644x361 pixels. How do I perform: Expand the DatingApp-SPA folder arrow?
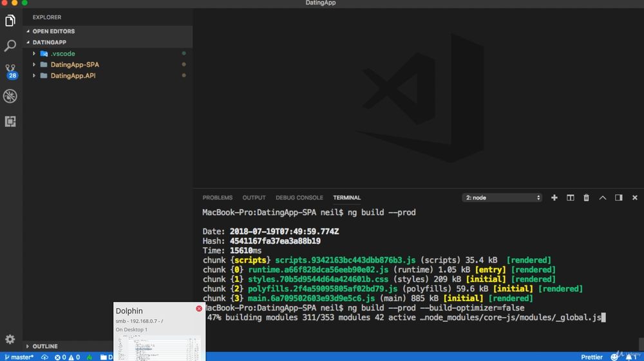tap(34, 65)
